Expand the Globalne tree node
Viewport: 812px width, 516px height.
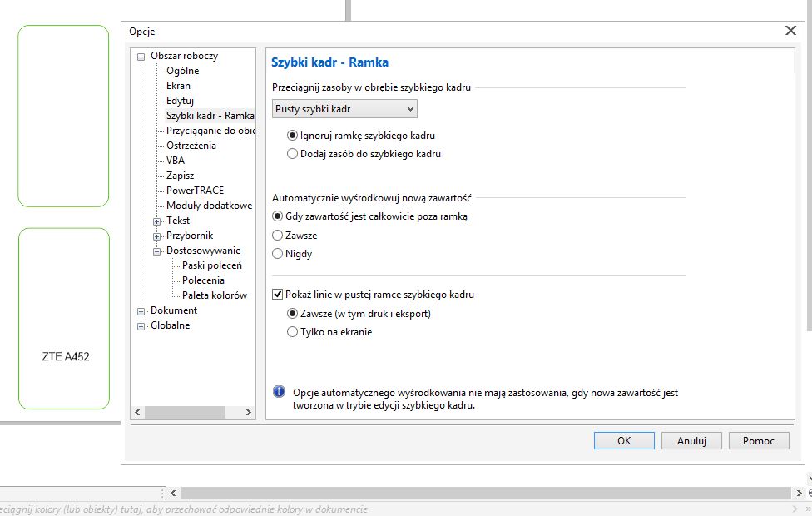(x=141, y=326)
